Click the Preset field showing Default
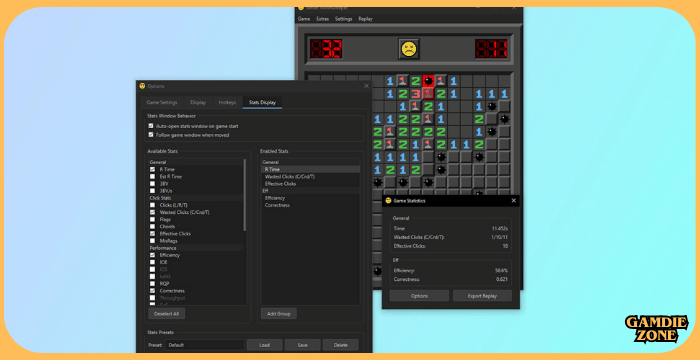700x360 pixels. point(205,345)
